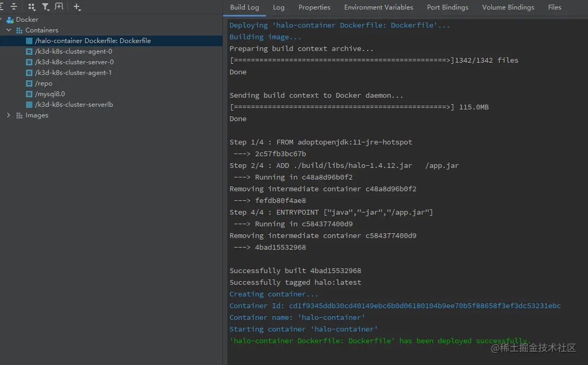Click the k3d-k8s-cluster-agent-0 container icon
Viewport: 588px width, 365px height.
pos(29,52)
